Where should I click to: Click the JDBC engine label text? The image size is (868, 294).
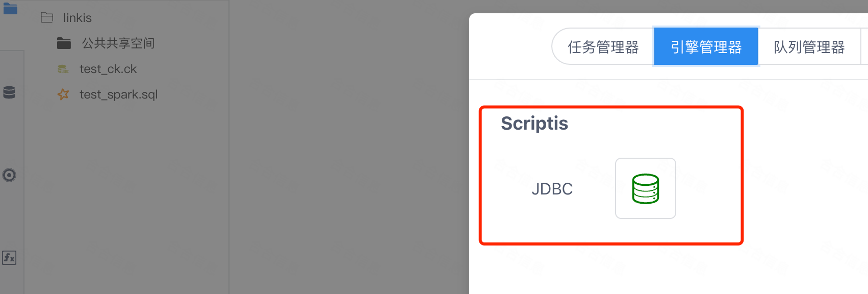pyautogui.click(x=552, y=188)
